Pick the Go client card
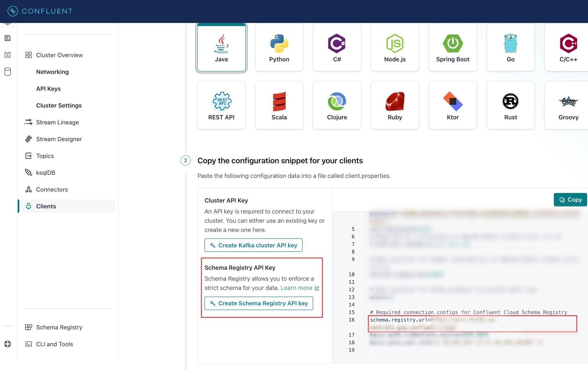 point(510,47)
